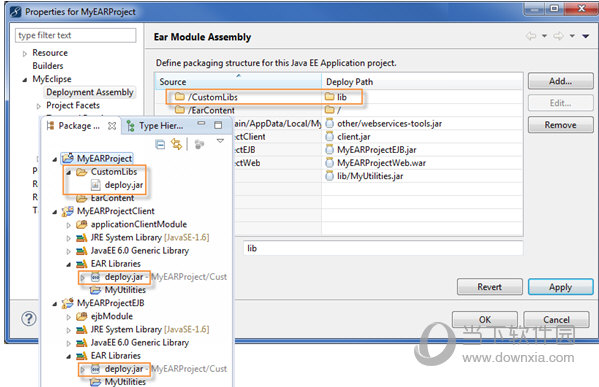This screenshot has width=599, height=387.
Task: Open the forward history dropdown arrow
Action: coord(572,36)
